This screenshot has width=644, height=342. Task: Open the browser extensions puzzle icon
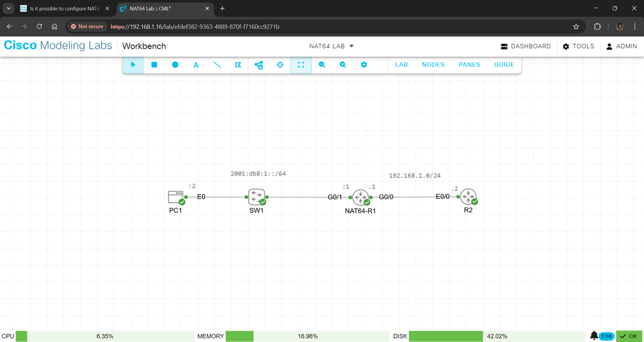click(597, 26)
